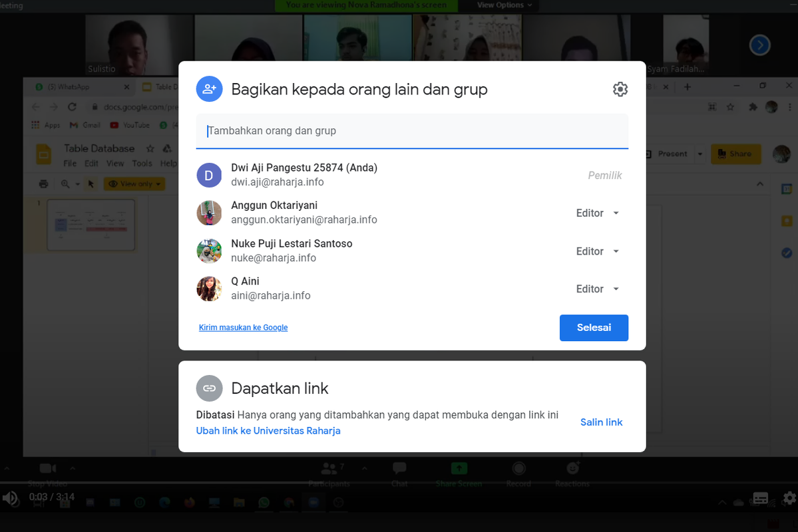Select the cursor tool in Slides toolbar
798x532 pixels.
(91, 184)
